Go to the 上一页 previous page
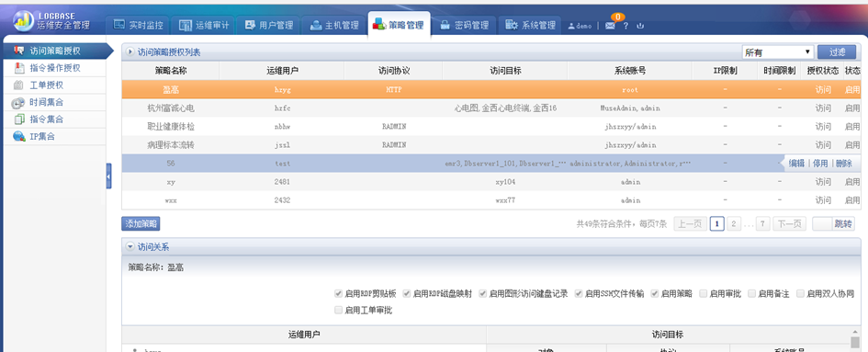 point(690,224)
